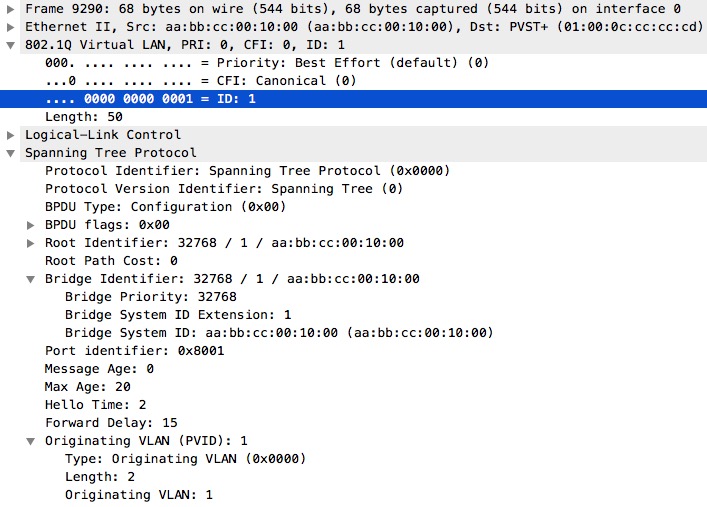The width and height of the screenshot is (707, 507).
Task: Select the Protocol Identifier line
Action: [x=248, y=171]
